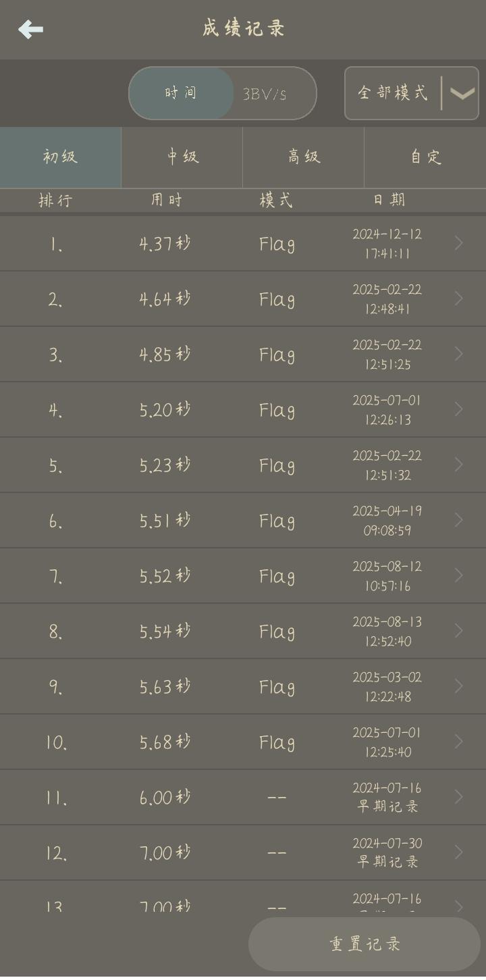This screenshot has width=486, height=980.
Task: Open details arrow for 4.64秒 record
Action: click(x=458, y=299)
